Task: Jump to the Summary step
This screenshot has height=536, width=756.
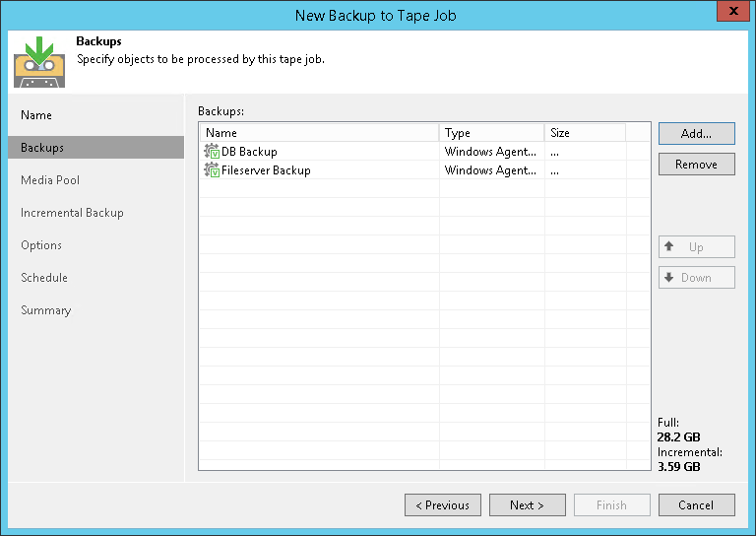Action: click(46, 310)
